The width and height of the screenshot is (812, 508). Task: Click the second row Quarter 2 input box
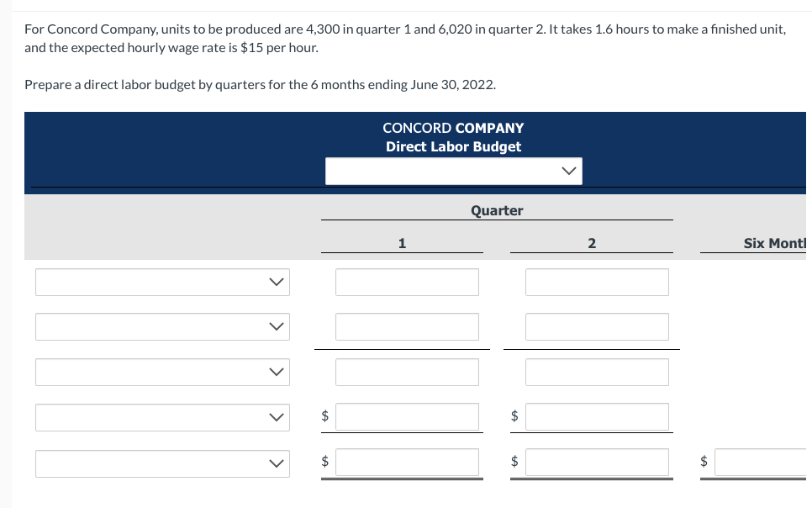(x=597, y=326)
